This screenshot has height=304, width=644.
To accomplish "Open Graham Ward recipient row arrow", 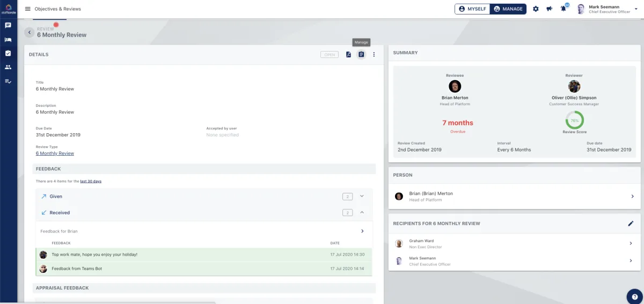I will coord(631,243).
